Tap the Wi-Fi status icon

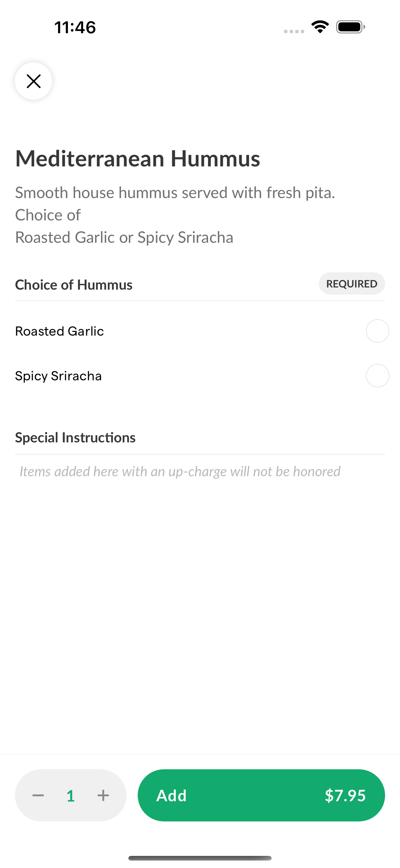[x=320, y=27]
